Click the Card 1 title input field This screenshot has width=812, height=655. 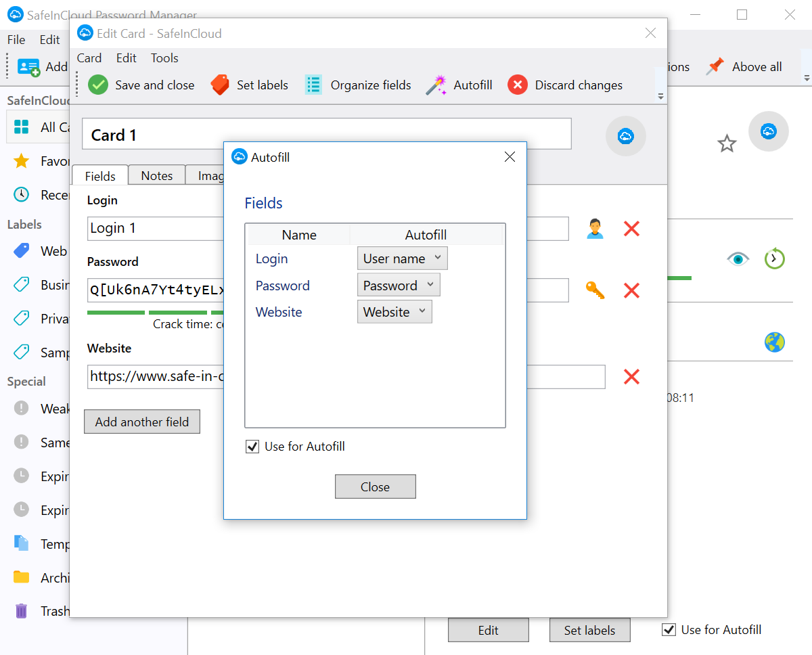click(327, 134)
